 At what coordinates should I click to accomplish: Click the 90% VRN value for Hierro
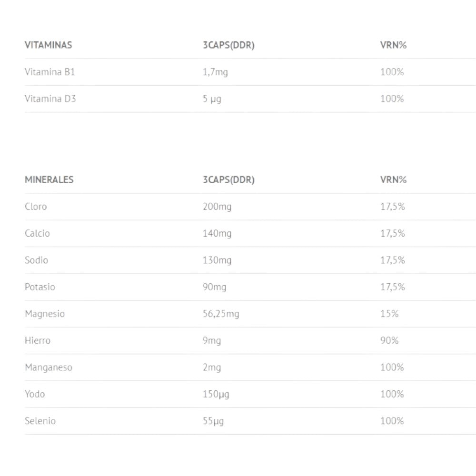(x=389, y=340)
